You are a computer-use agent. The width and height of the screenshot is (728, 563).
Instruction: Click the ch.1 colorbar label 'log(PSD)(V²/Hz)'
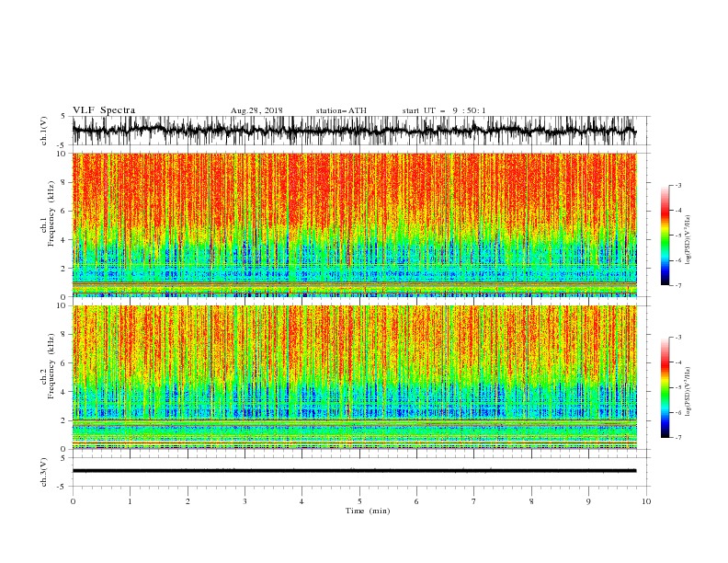click(688, 240)
